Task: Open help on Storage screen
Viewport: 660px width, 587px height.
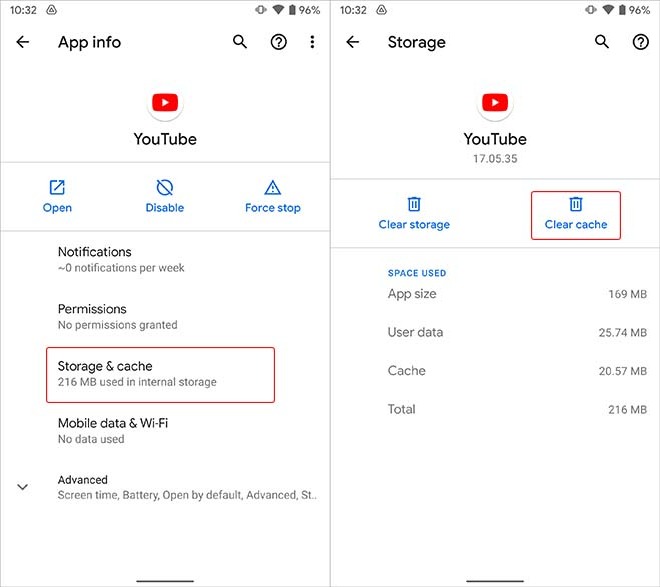Action: pos(641,42)
